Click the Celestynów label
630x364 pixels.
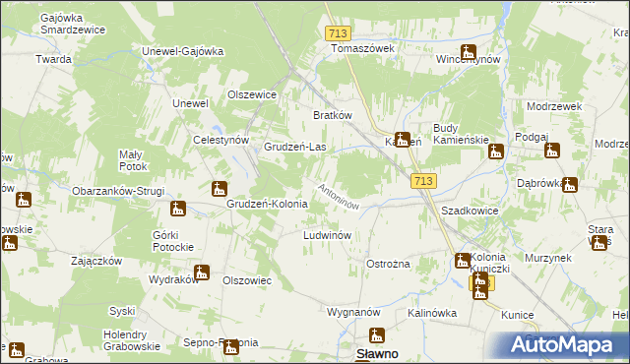click(220, 140)
